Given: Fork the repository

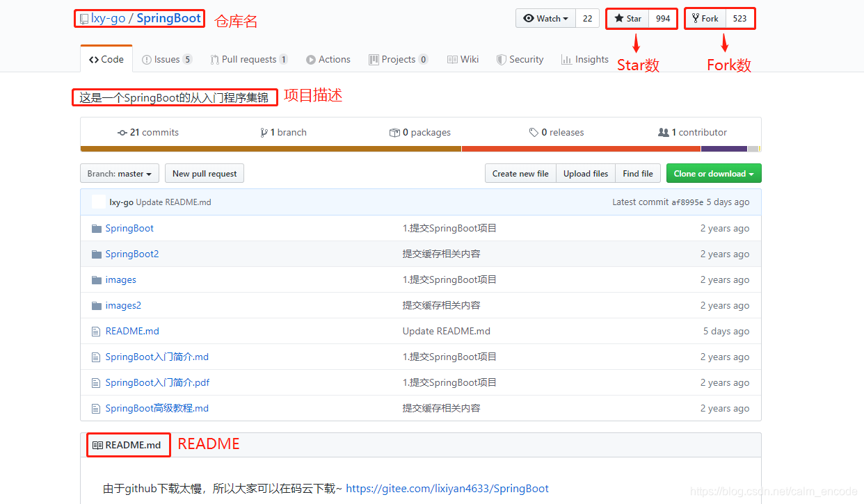Looking at the screenshot, I should tap(705, 19).
